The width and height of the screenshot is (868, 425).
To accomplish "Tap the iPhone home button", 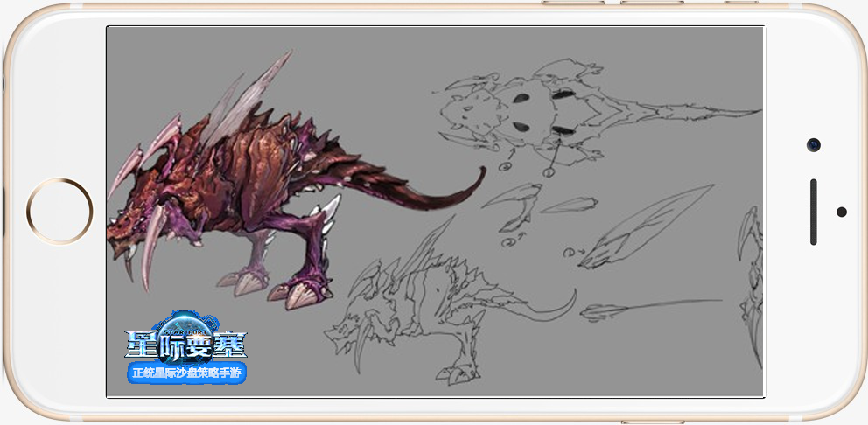I will (59, 211).
